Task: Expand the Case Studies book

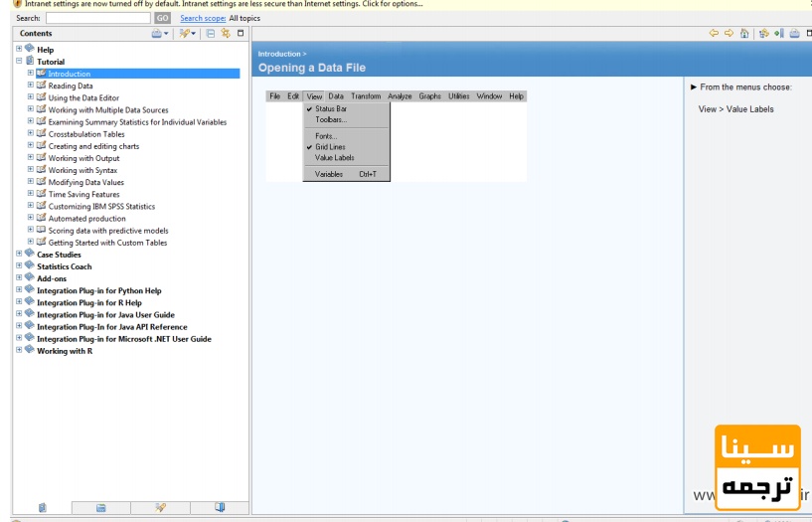Action: [x=19, y=254]
